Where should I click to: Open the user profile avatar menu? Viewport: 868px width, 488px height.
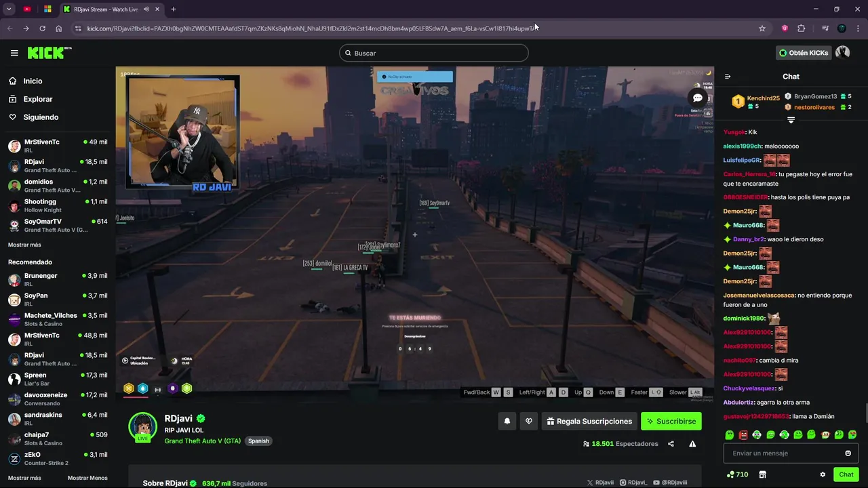pos(843,52)
